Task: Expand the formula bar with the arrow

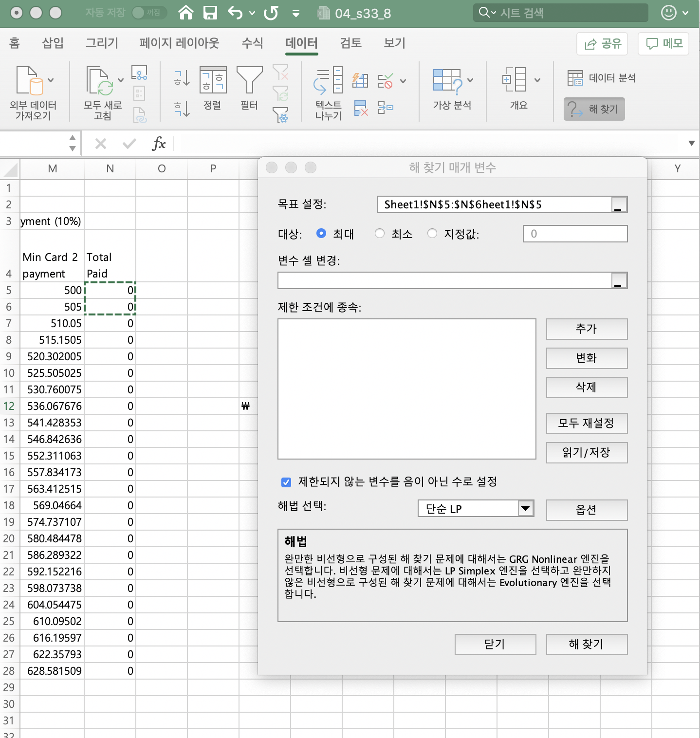Action: [x=691, y=143]
